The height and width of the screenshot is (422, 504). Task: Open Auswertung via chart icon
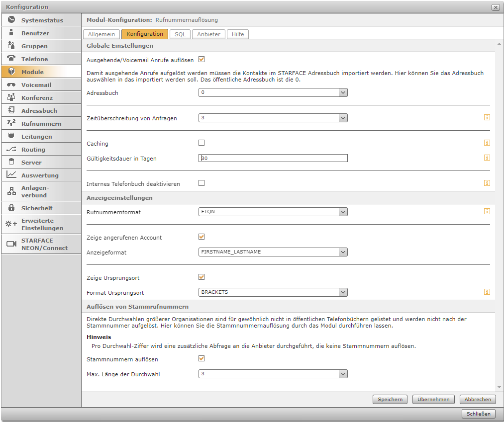11,175
